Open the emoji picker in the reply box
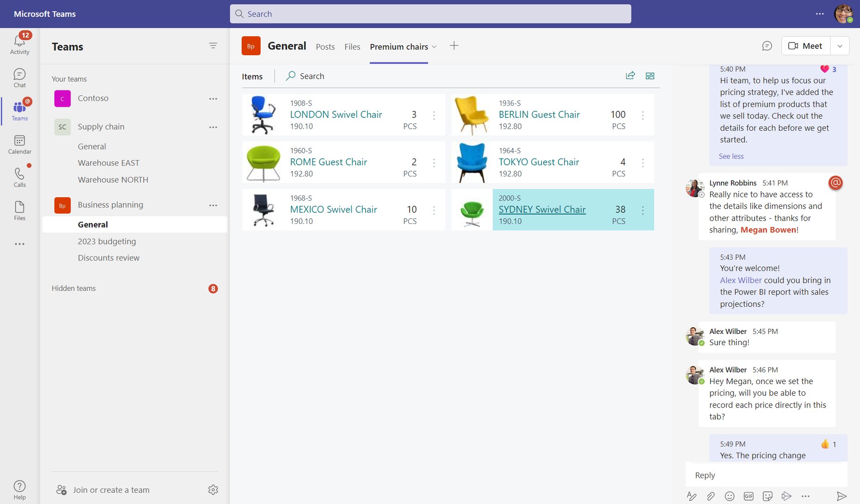Viewport: 860px width, 504px height. (x=730, y=496)
